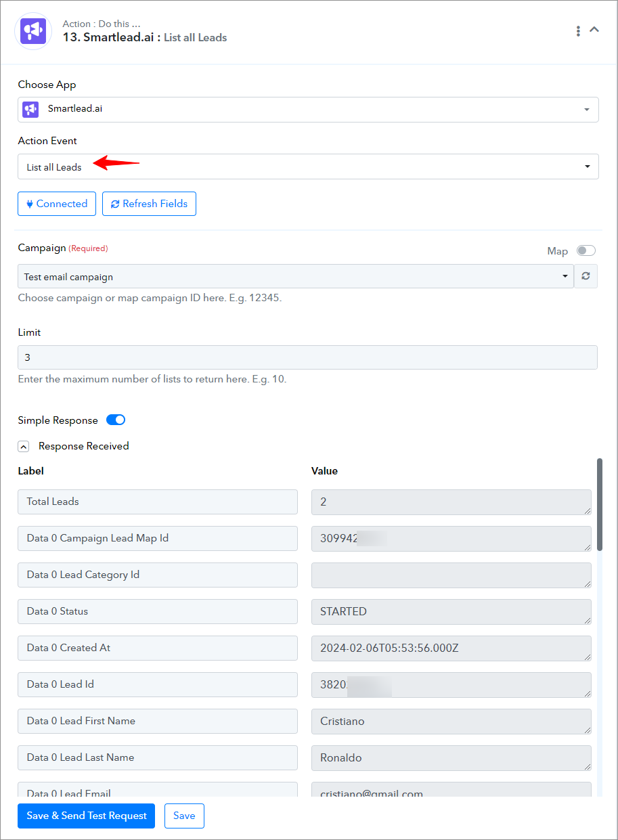Select the Data 0 Lead Category Id label

(158, 575)
